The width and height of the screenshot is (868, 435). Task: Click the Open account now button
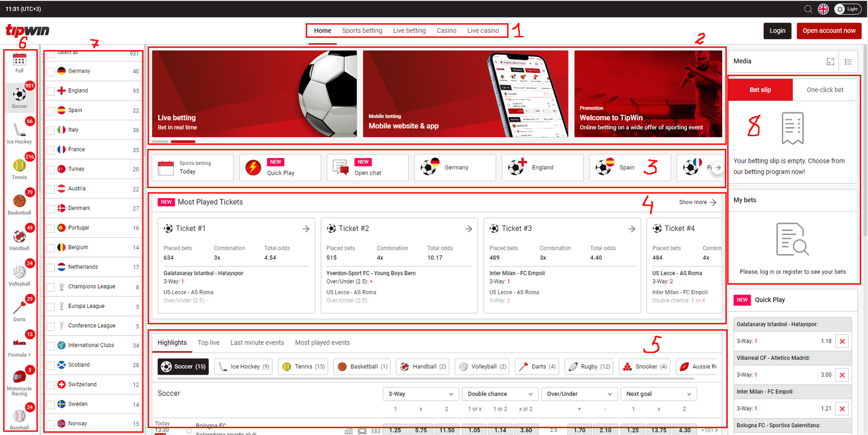828,31
